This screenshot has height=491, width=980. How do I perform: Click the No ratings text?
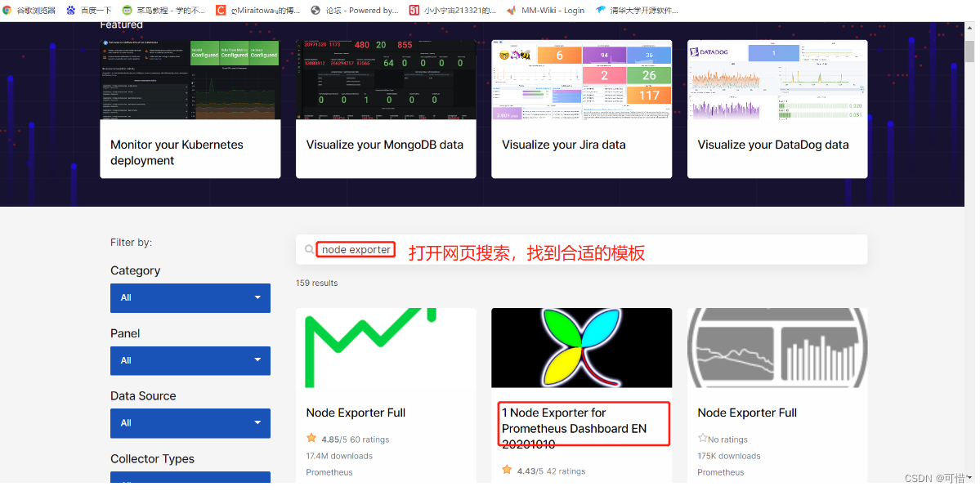coord(727,440)
